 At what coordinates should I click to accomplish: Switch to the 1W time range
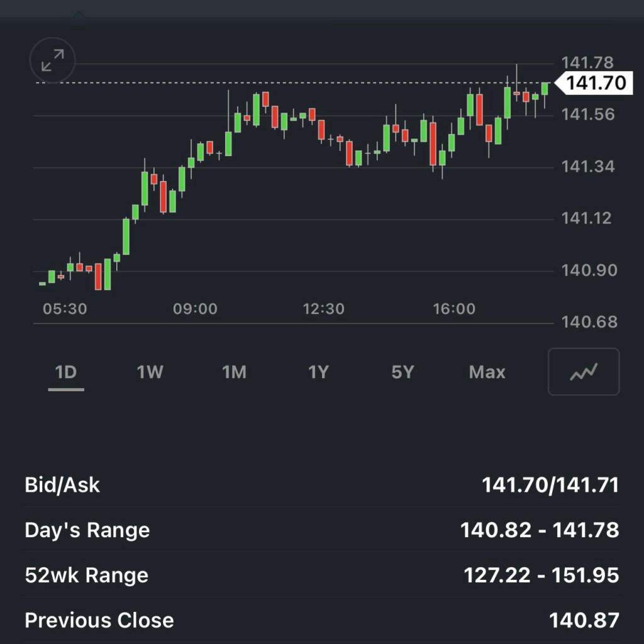(150, 372)
